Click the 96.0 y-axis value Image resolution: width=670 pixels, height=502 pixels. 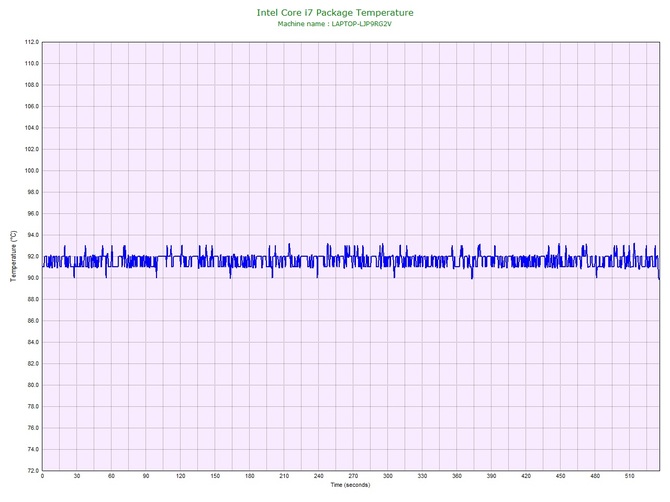pyautogui.click(x=33, y=213)
